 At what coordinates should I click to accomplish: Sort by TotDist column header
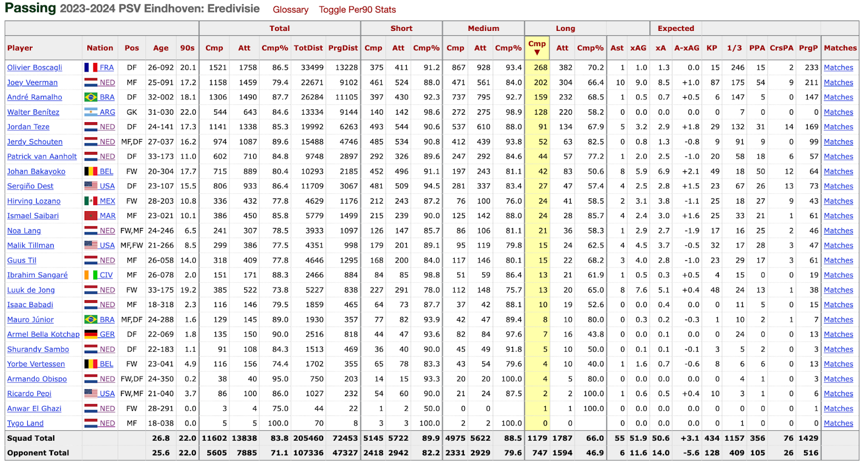click(x=308, y=48)
